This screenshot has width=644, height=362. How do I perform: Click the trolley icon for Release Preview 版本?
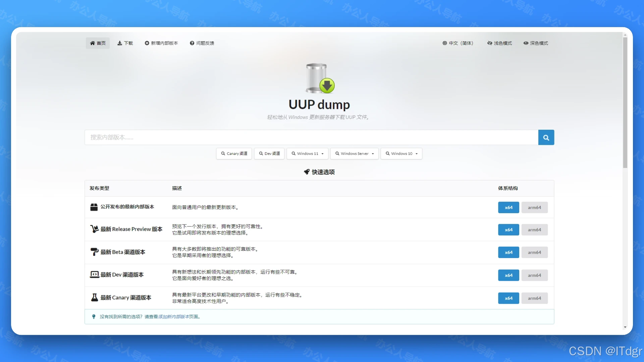pyautogui.click(x=94, y=229)
